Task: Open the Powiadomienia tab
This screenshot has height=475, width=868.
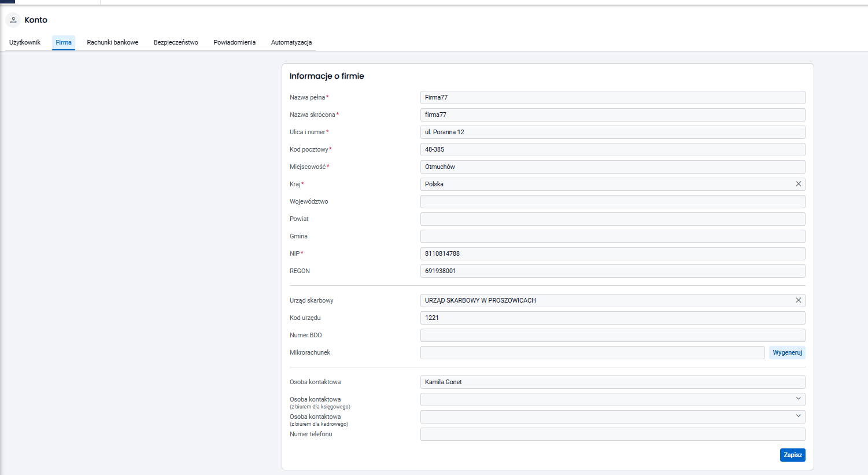Action: pos(234,42)
